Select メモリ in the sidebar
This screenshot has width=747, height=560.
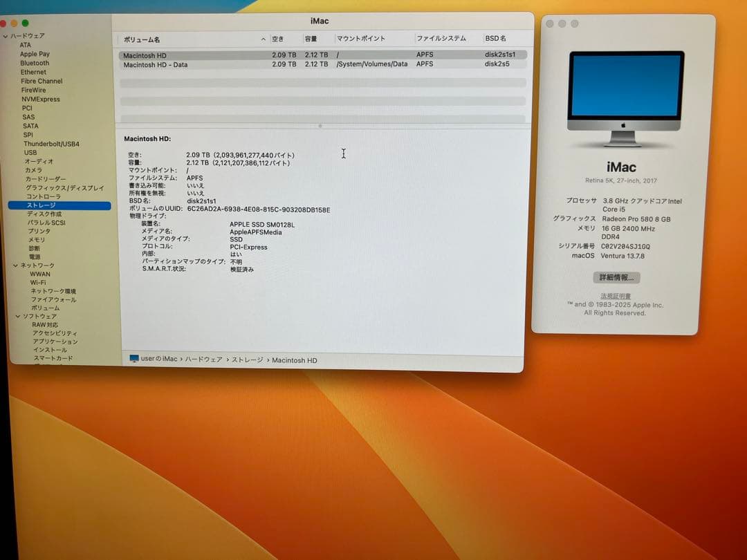[x=37, y=239]
